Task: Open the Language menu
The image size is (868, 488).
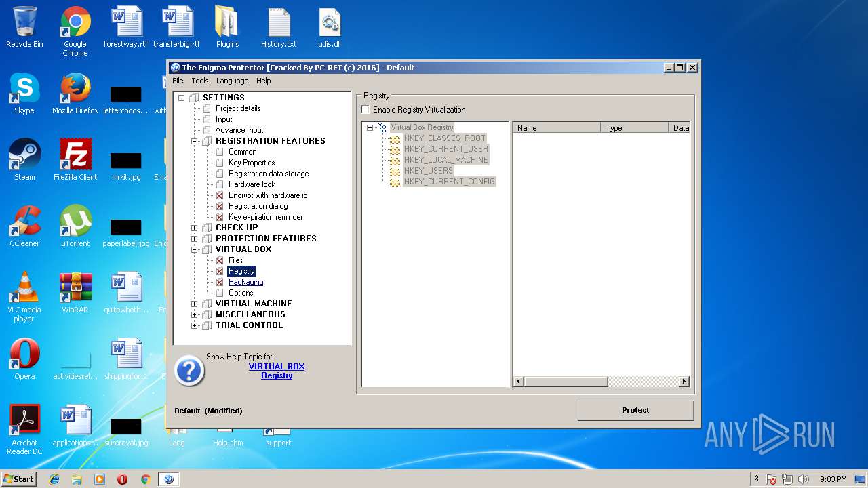Action: (232, 81)
